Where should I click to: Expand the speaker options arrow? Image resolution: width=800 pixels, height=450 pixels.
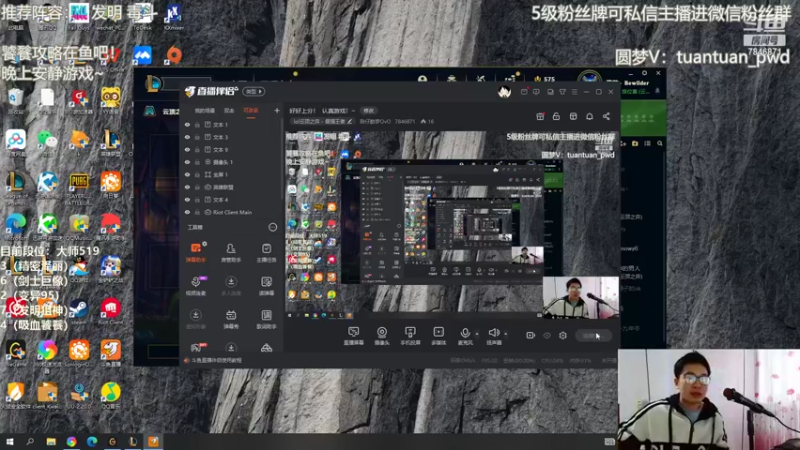(x=506, y=334)
